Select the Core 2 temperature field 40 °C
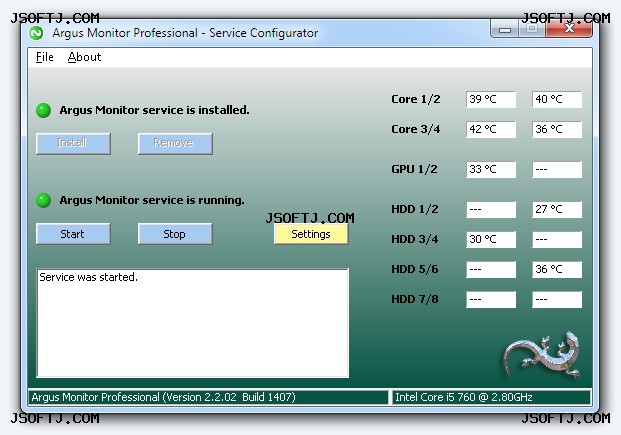621x435 pixels. pyautogui.click(x=557, y=99)
